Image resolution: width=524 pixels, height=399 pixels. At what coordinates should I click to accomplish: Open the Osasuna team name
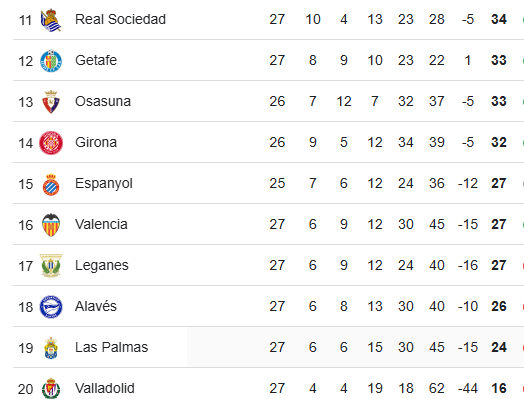(x=103, y=101)
